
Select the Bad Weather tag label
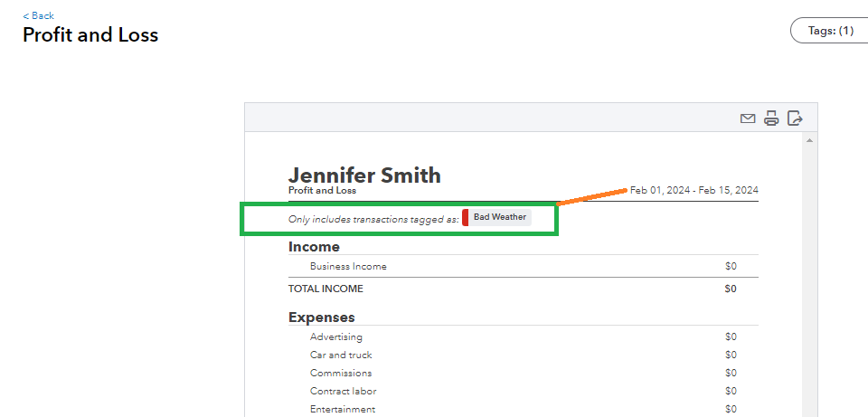coord(500,217)
